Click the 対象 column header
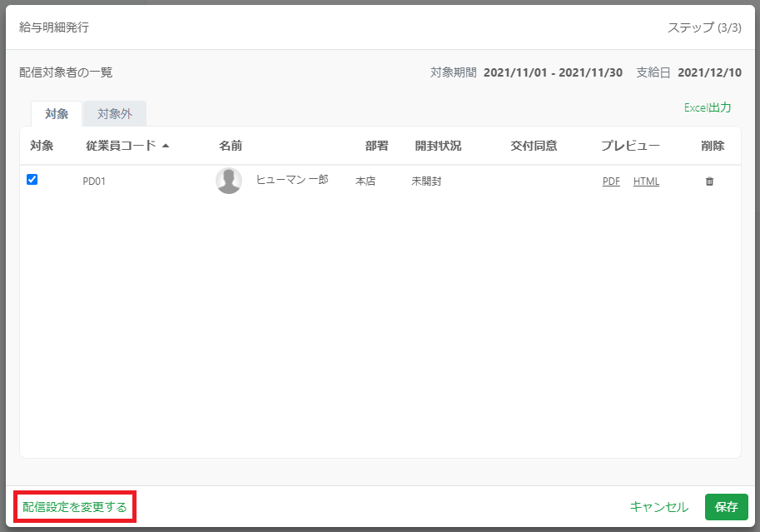The image size is (760, 532). [42, 146]
